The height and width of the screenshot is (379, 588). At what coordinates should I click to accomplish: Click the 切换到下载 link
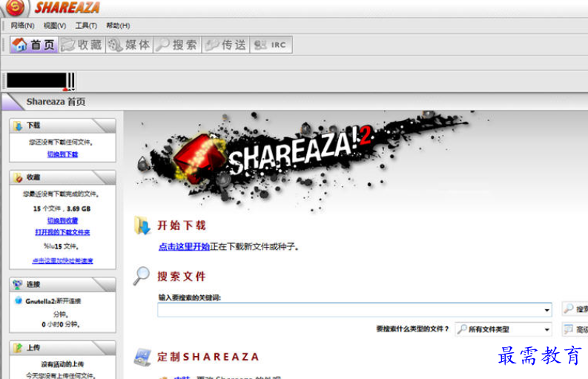tap(62, 154)
